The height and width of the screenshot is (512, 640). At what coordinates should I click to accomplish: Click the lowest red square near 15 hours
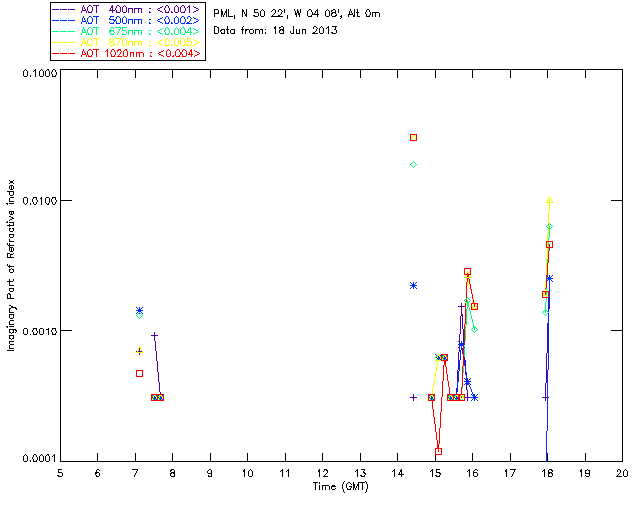[x=439, y=451]
